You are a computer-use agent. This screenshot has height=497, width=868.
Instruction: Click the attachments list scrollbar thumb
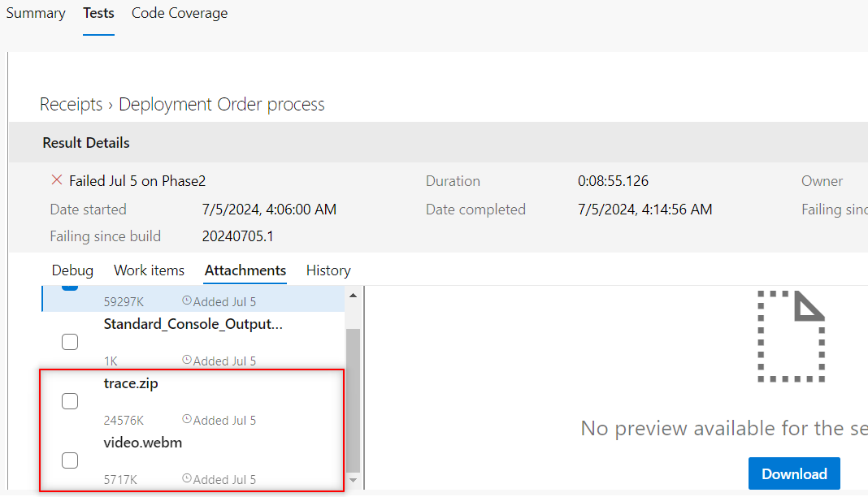353,398
